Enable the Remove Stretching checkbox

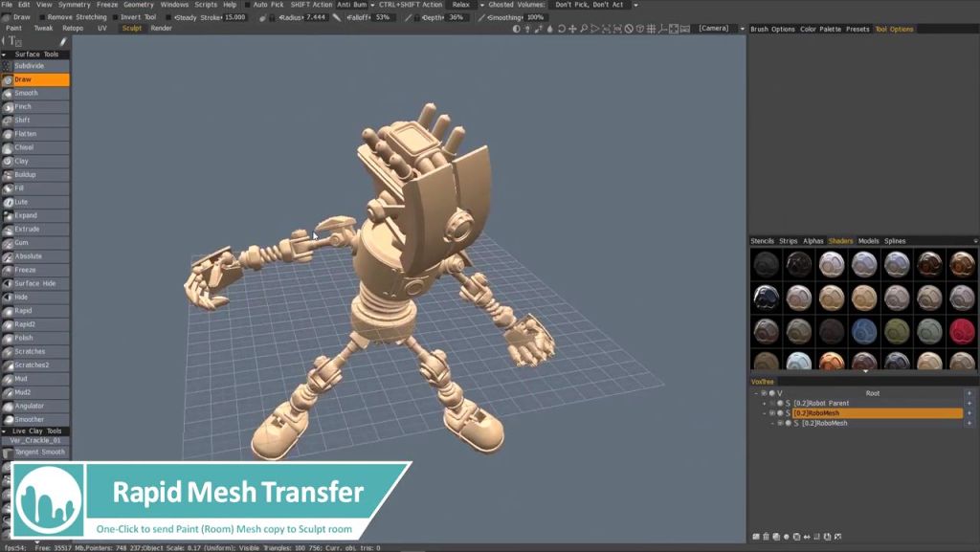[x=42, y=17]
